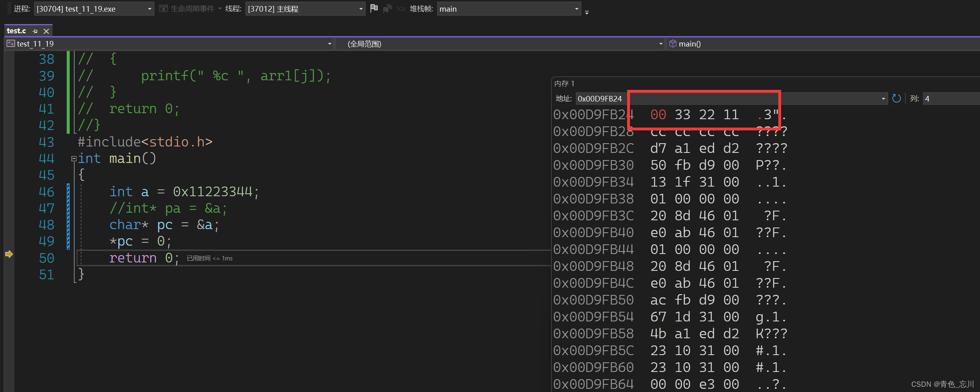Viewport: 980px width, 392px height.
Task: Click ASCII text 'K???' in memory view
Action: tap(771, 334)
